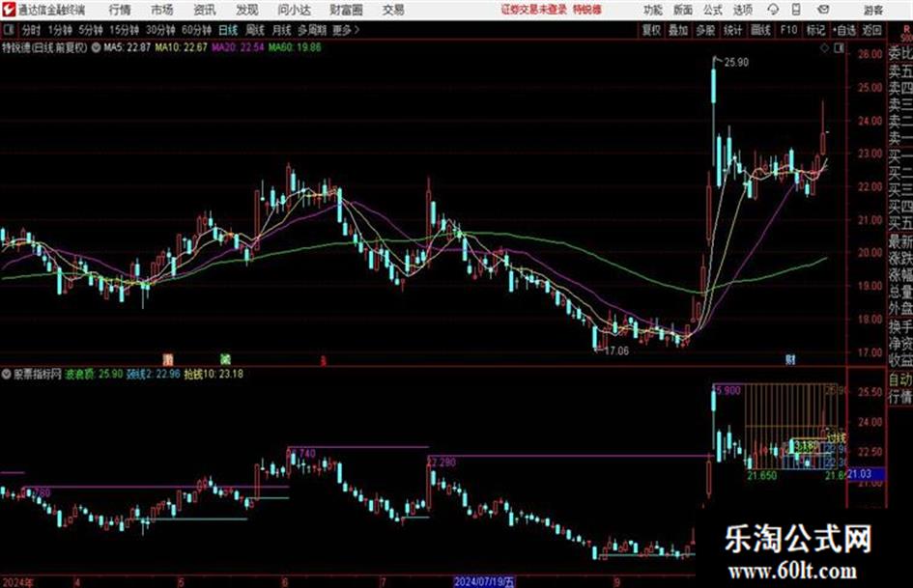Viewport: 913px width, 588px height.
Task: Click the 复权 button
Action: (651, 30)
